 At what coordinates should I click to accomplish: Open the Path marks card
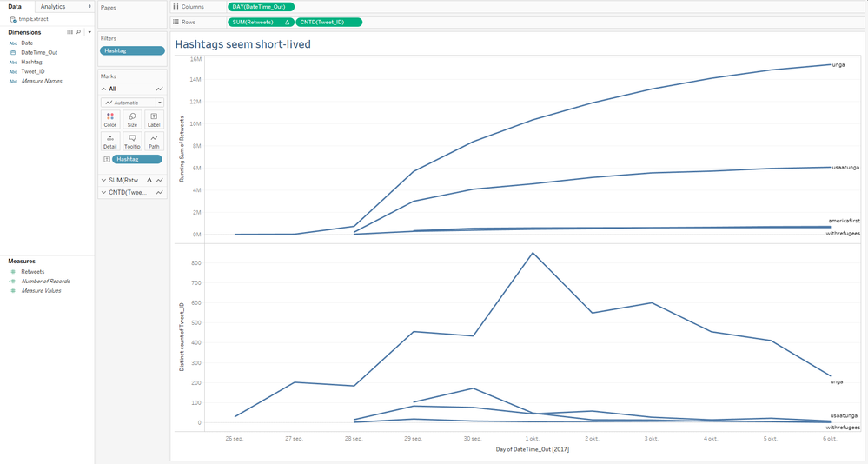tap(154, 141)
